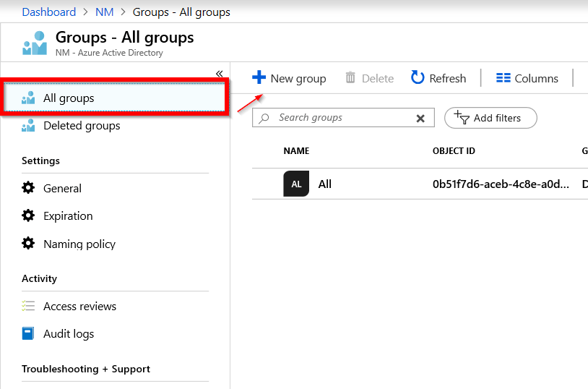The height and width of the screenshot is (389, 588).
Task: Collapse the sidebar with double chevron
Action: 220,73
